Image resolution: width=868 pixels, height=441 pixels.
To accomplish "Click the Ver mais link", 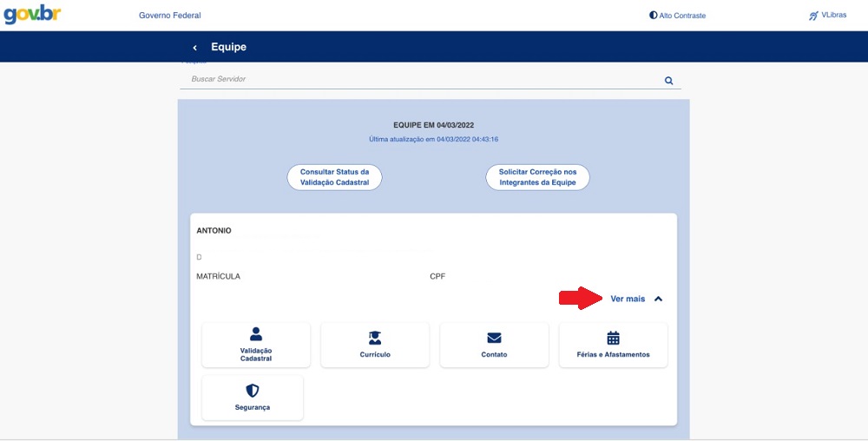I will pyautogui.click(x=628, y=299).
